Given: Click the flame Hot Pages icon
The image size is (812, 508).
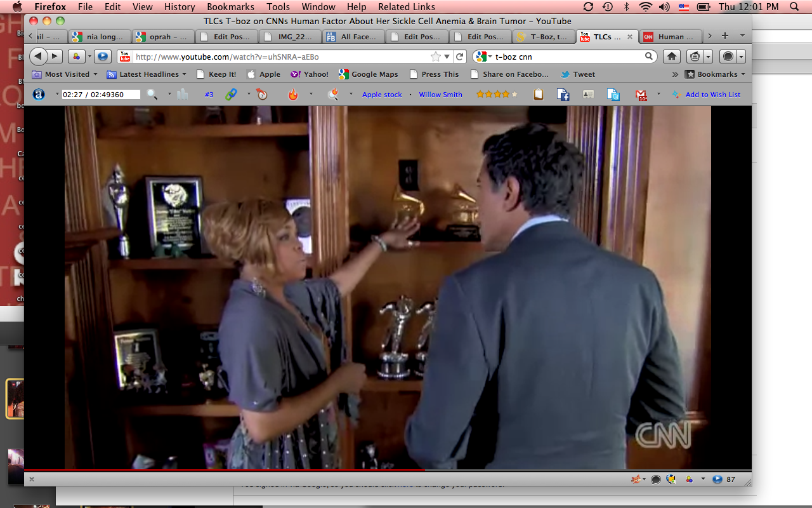Looking at the screenshot, I should click(292, 95).
